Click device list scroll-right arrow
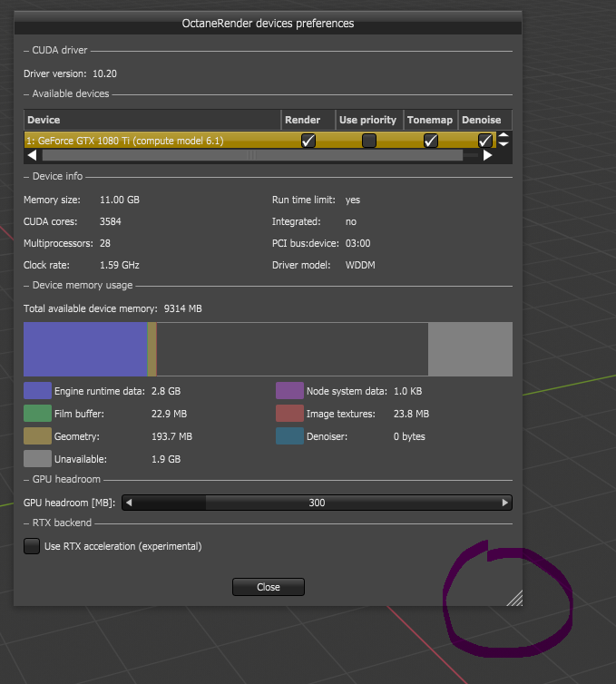 click(x=488, y=155)
